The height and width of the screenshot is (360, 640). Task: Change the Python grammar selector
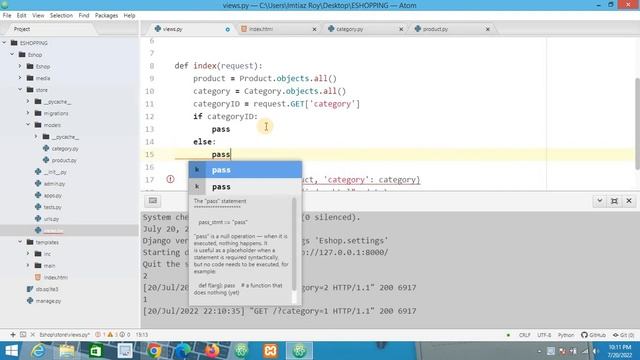tap(566, 335)
